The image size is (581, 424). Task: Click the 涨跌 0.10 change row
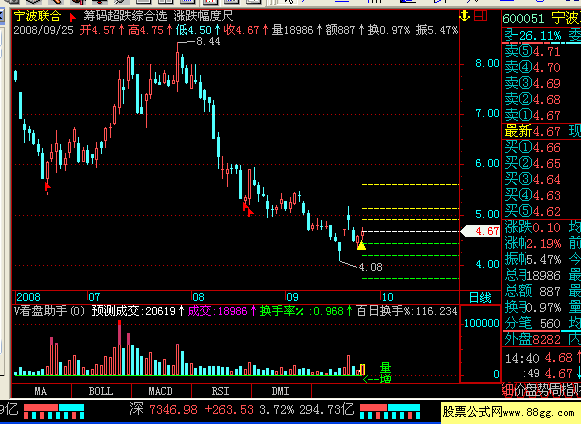tap(532, 227)
